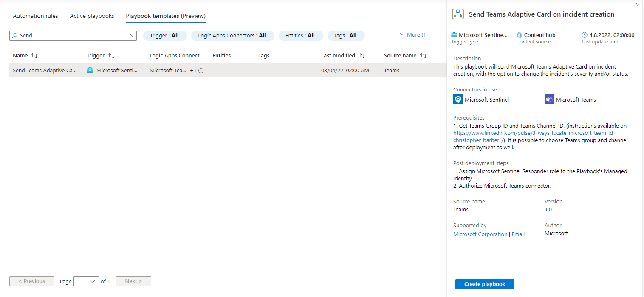The image size is (644, 297).
Task: Click the Entities column header
Action: click(222, 56)
